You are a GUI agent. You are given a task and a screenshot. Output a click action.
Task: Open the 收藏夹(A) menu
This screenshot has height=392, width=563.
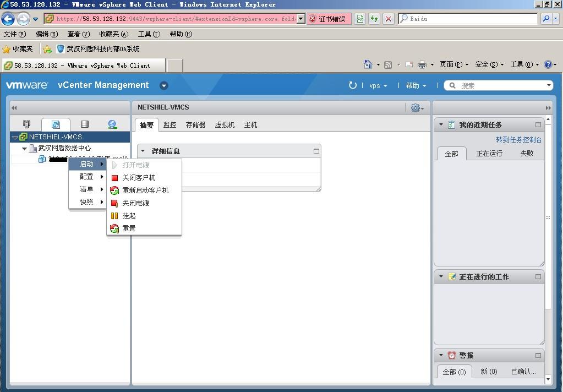[x=114, y=34]
